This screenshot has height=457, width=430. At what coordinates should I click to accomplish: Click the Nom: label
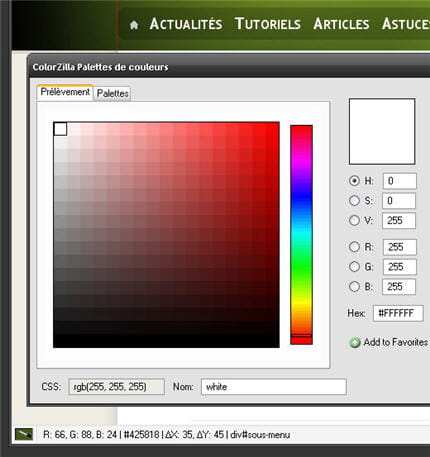click(183, 387)
